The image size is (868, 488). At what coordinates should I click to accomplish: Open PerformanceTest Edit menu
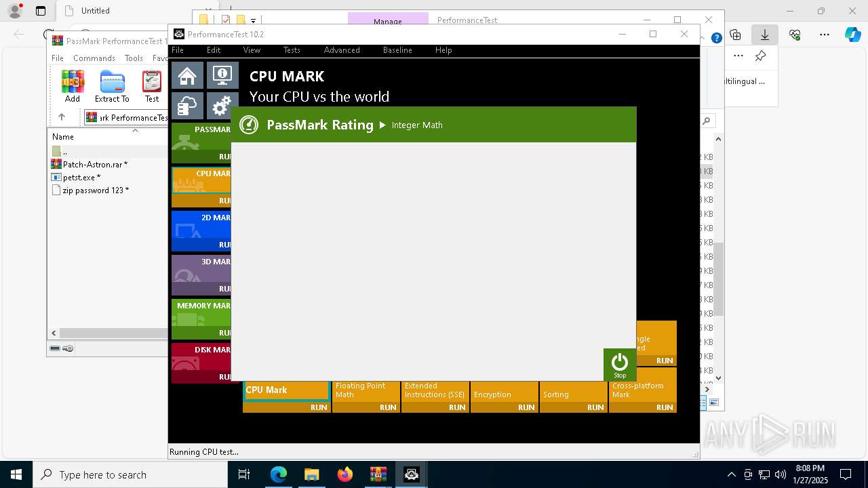[x=214, y=50]
